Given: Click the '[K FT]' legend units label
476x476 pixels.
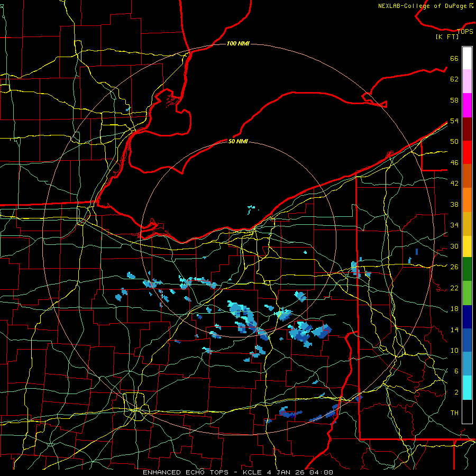Looking at the screenshot, I should 447,37.
